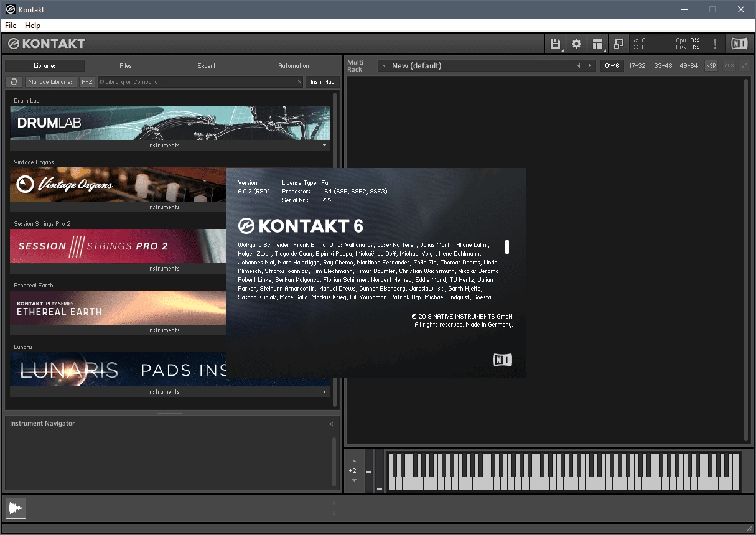Toggle A-Z library sorting
The height and width of the screenshot is (535, 756).
87,81
